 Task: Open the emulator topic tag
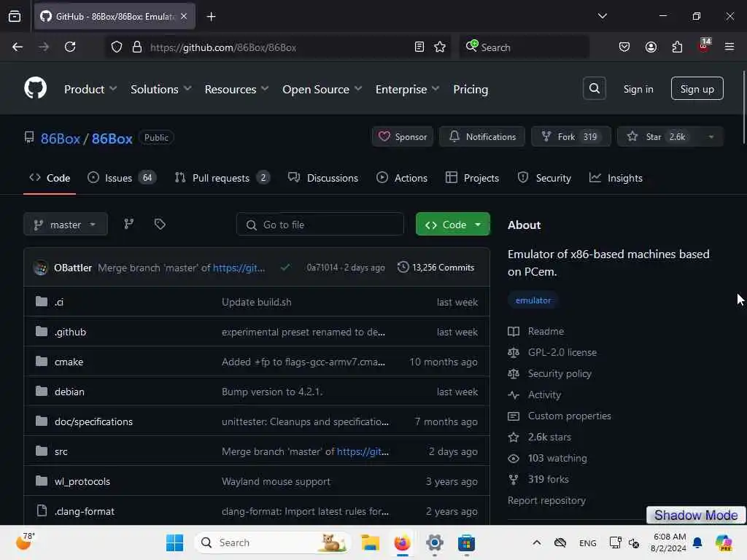pos(533,300)
